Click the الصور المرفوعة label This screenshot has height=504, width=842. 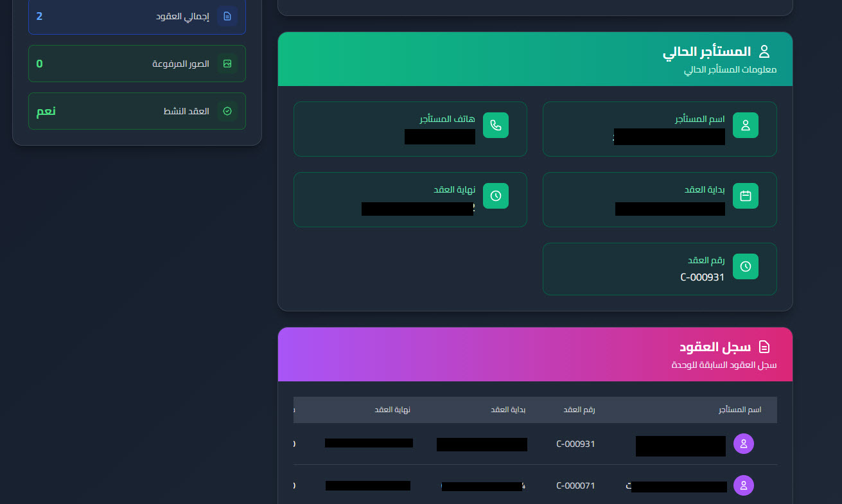point(180,64)
